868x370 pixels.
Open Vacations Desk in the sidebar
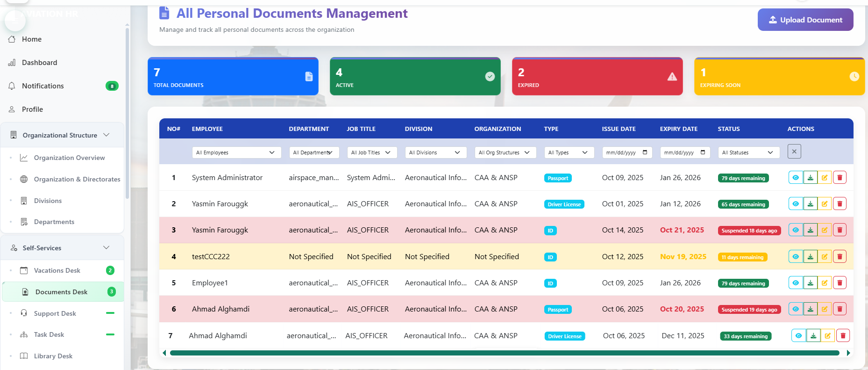pyautogui.click(x=57, y=270)
